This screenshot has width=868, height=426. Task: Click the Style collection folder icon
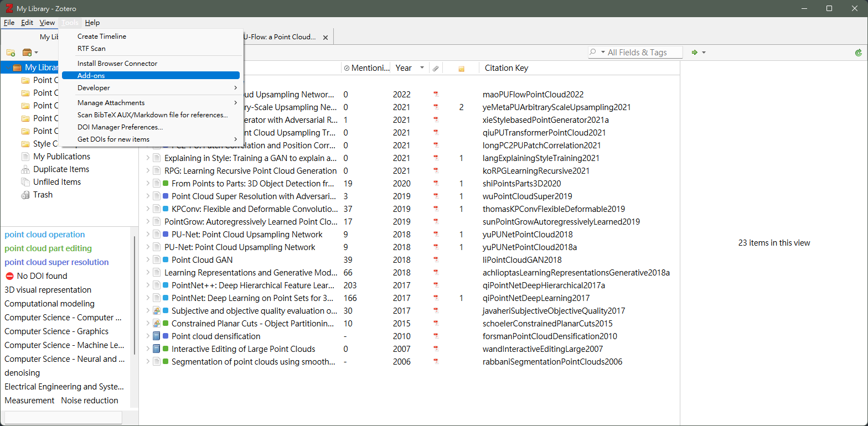click(x=25, y=144)
